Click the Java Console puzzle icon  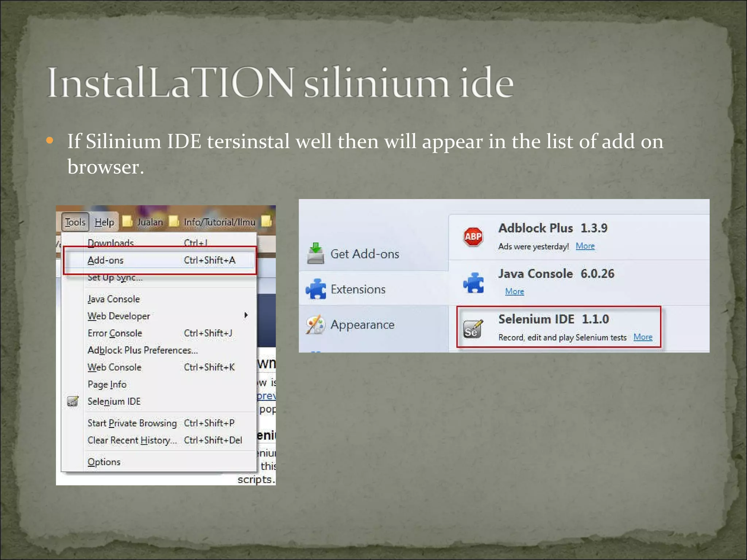(473, 283)
